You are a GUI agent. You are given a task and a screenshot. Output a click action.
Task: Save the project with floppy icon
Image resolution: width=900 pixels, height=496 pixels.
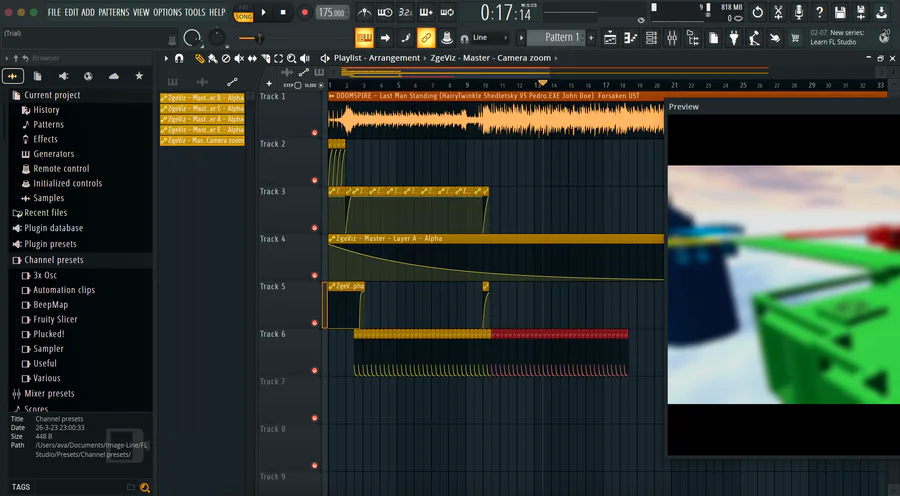click(840, 12)
